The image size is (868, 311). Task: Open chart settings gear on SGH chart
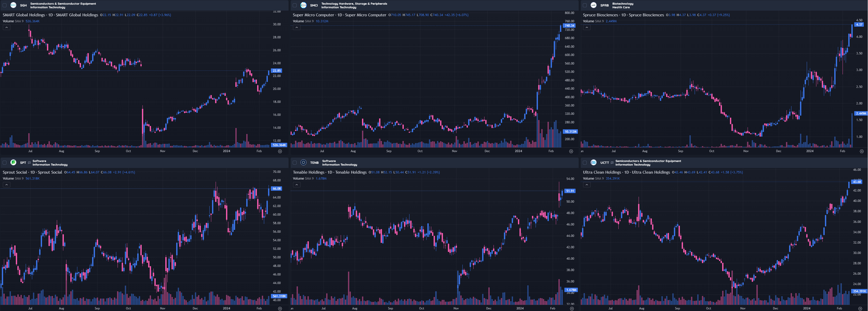[x=280, y=151]
